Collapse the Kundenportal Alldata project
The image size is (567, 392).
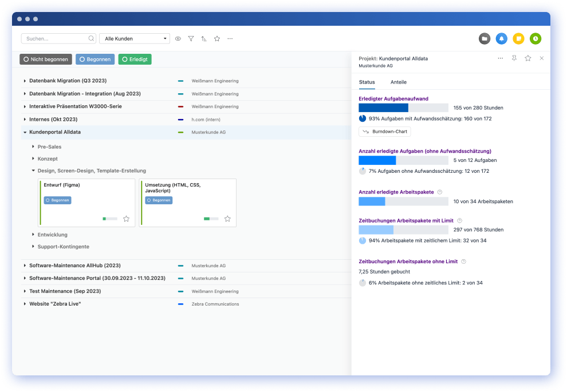coord(25,132)
